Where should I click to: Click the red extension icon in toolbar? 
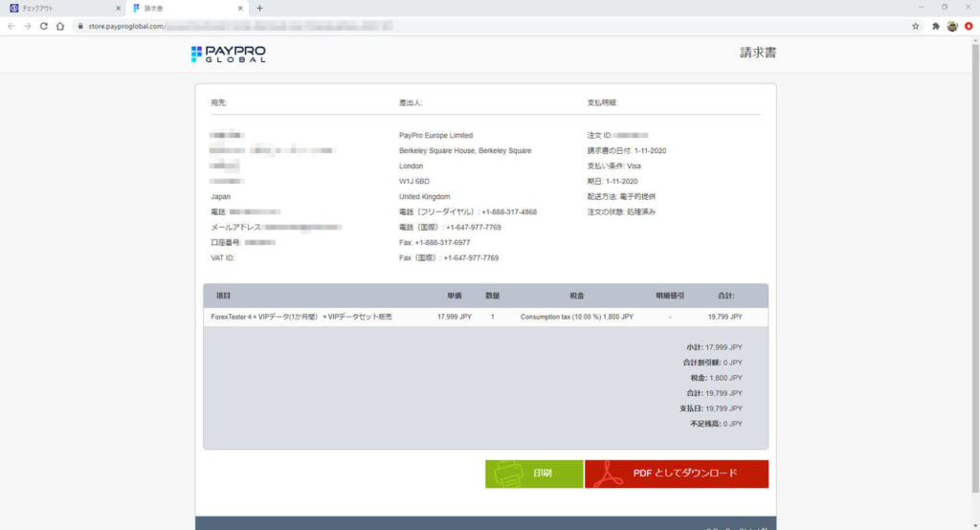pos(969,26)
